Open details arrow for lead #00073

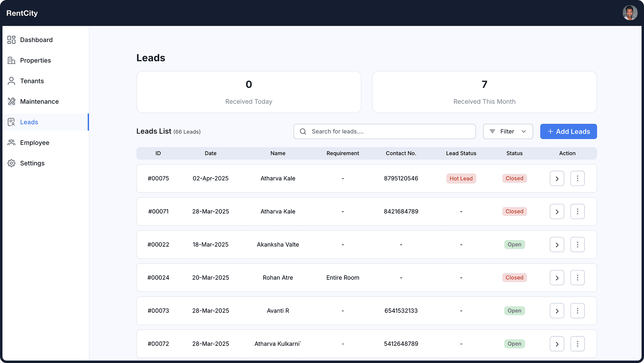pyautogui.click(x=557, y=311)
